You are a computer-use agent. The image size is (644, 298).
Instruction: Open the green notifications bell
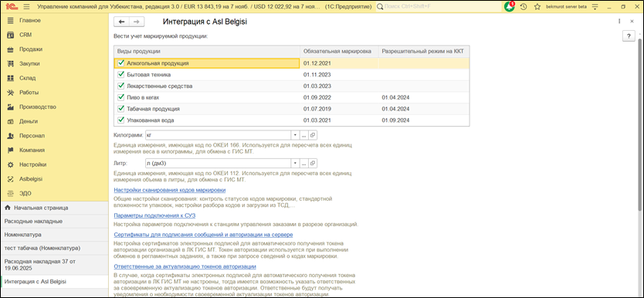[x=510, y=7]
